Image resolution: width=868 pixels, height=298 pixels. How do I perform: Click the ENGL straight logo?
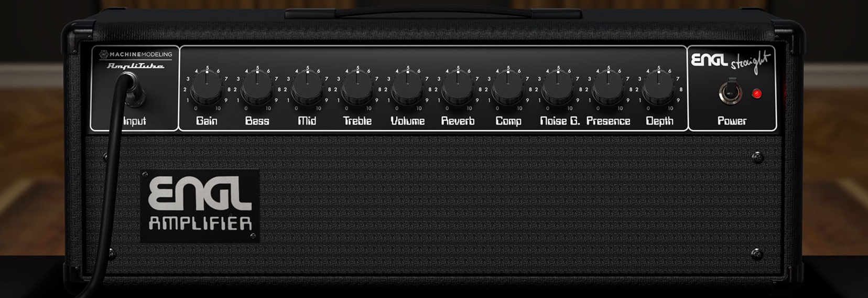click(731, 61)
